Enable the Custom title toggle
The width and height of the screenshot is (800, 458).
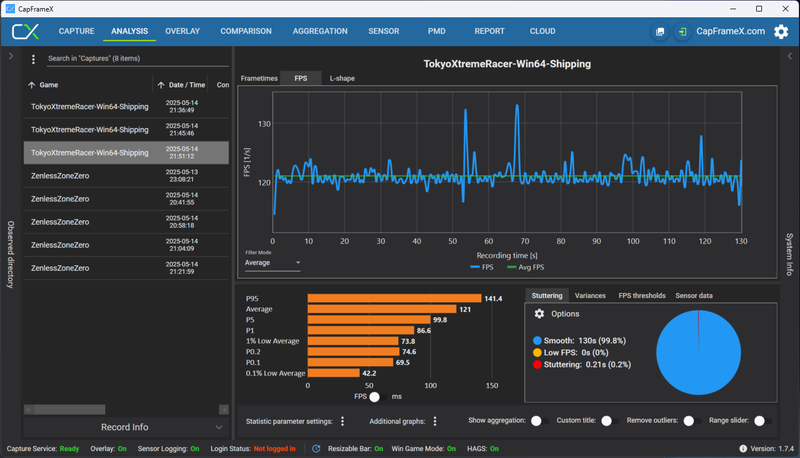tap(610, 421)
